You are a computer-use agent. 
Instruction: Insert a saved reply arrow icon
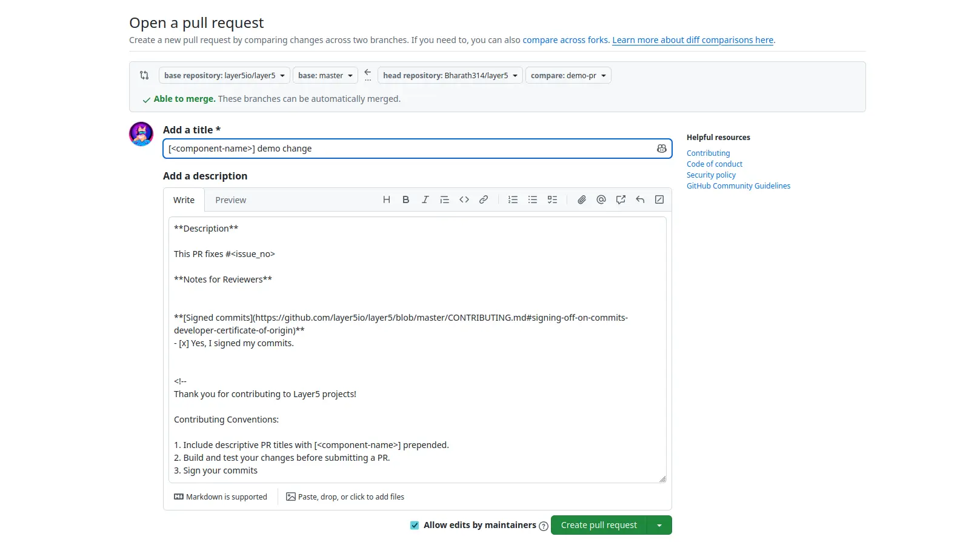[x=639, y=199]
